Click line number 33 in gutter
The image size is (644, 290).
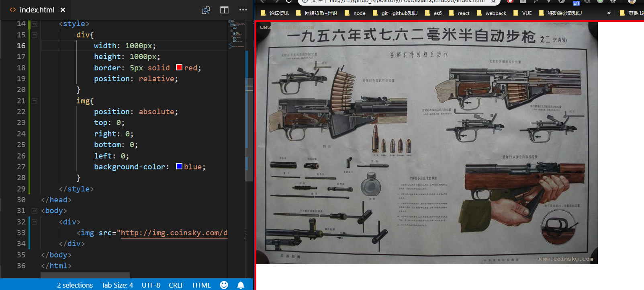21,233
